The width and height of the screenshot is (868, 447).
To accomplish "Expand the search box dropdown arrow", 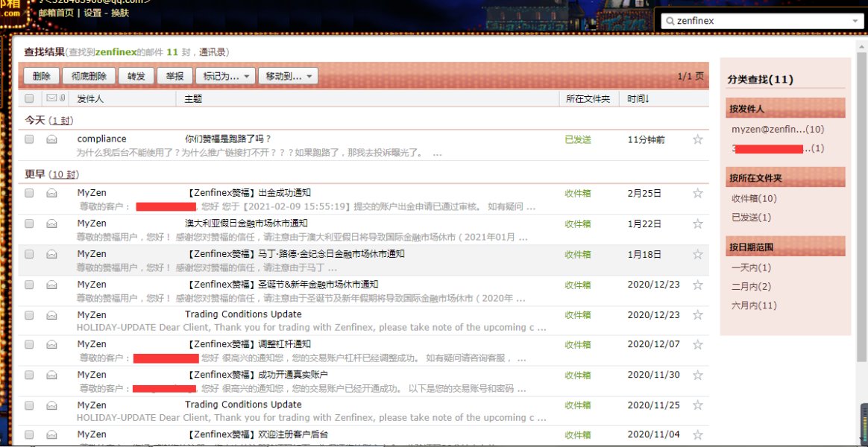I will coord(855,21).
